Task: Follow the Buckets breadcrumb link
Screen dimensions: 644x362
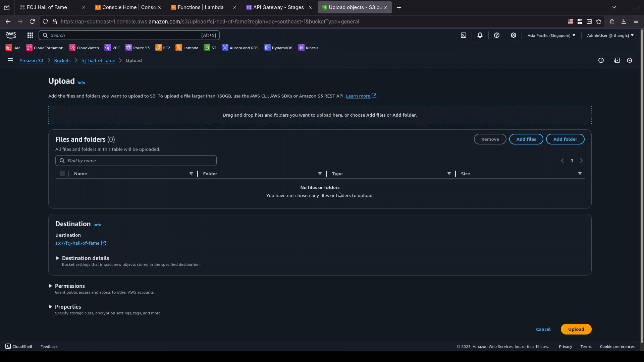Action: tap(62, 61)
